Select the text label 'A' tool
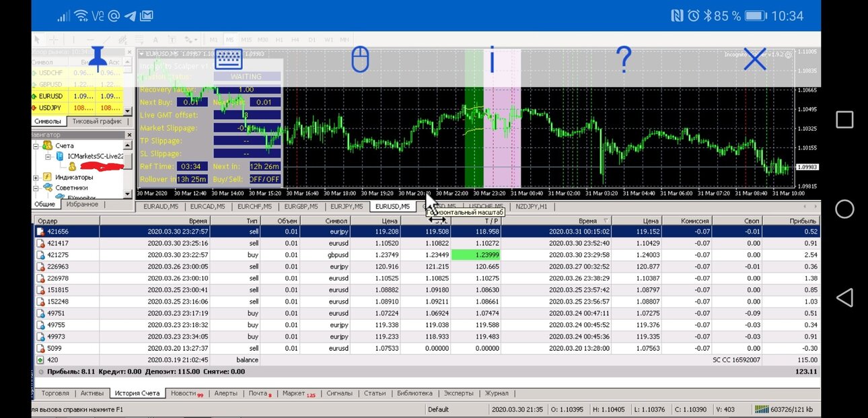 tap(155, 39)
